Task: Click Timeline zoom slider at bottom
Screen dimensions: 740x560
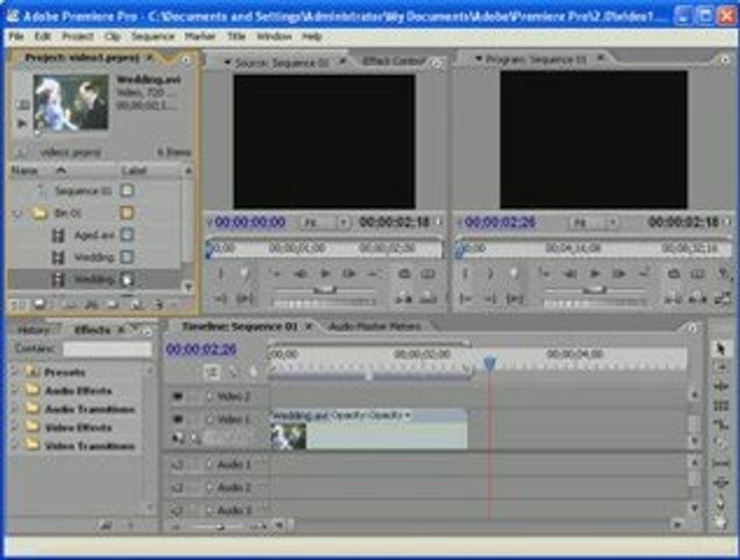Action: coord(219,526)
